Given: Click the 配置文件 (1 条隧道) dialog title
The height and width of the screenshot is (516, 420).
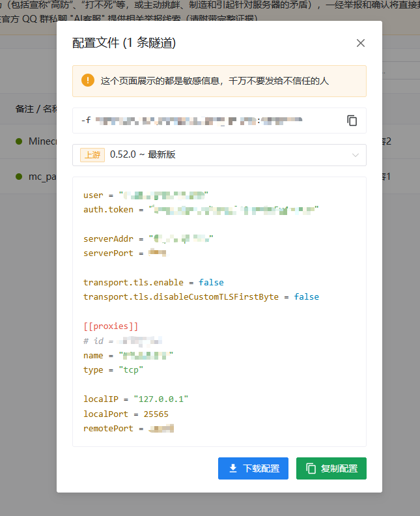Looking at the screenshot, I should point(124,43).
